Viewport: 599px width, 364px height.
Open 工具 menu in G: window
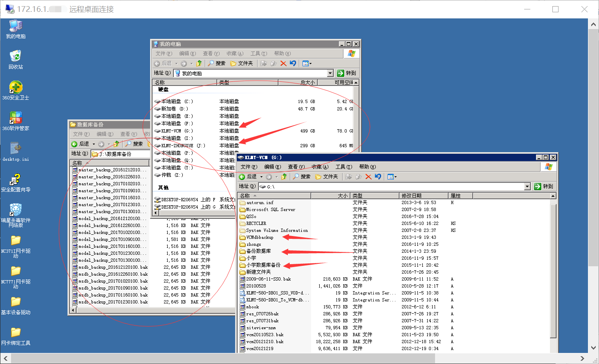[x=343, y=167]
